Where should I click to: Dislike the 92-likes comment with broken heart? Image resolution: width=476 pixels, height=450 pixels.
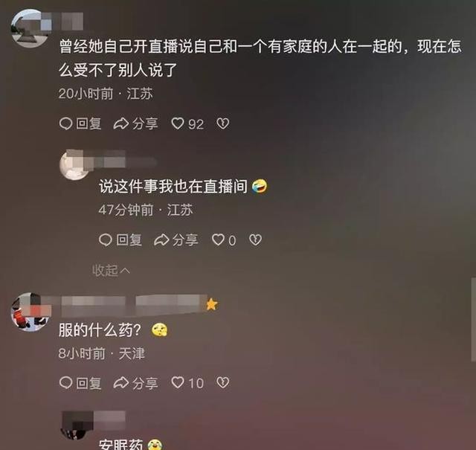[223, 123]
